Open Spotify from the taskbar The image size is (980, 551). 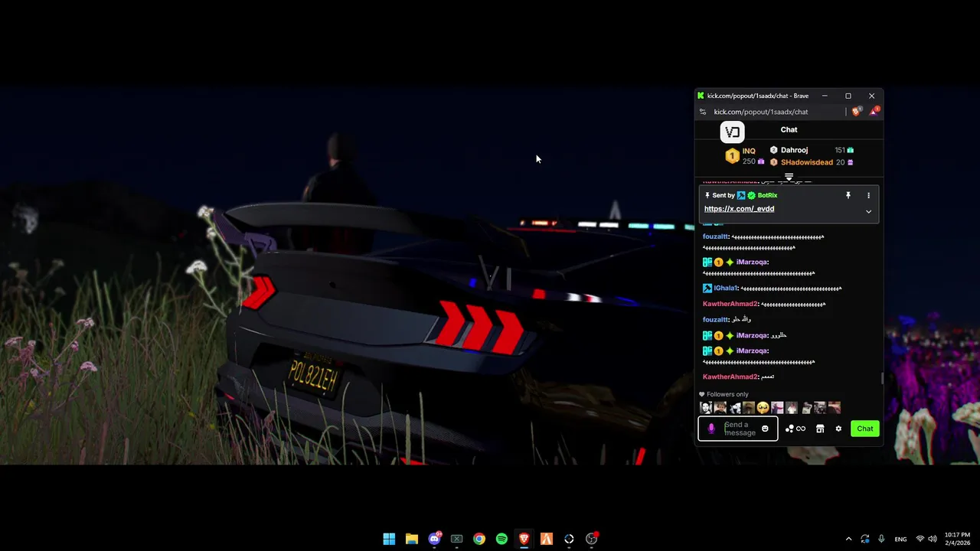[501, 539]
